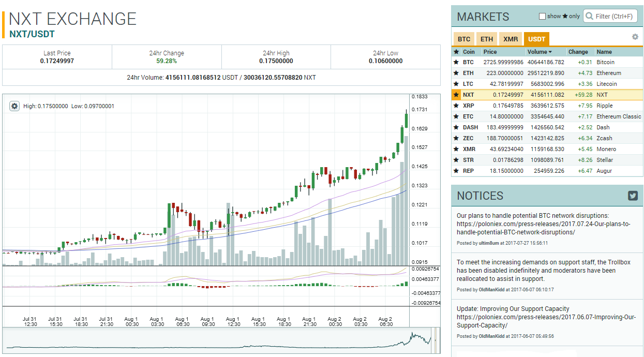Sort markets by Change column
The image size is (644, 357).
tap(579, 52)
